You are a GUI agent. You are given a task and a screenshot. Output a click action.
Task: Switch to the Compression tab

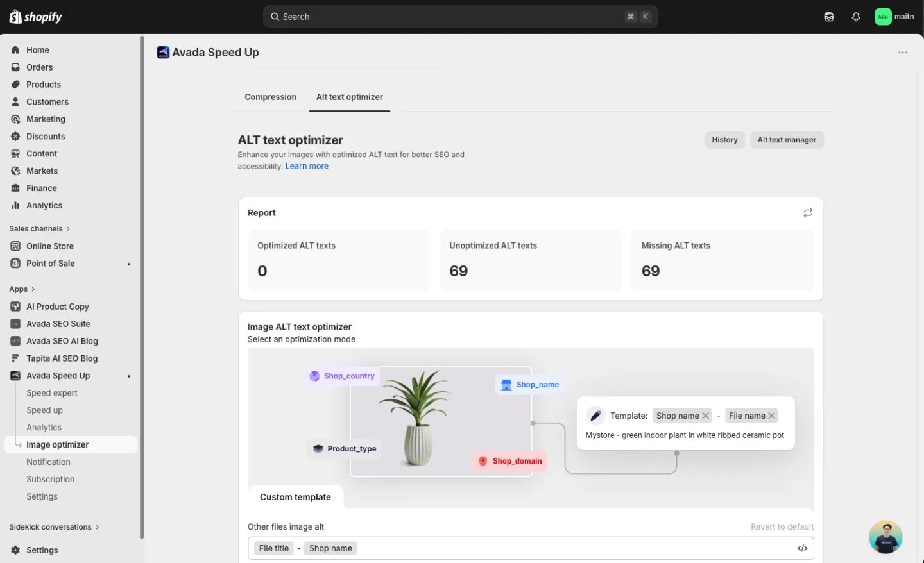click(x=270, y=97)
